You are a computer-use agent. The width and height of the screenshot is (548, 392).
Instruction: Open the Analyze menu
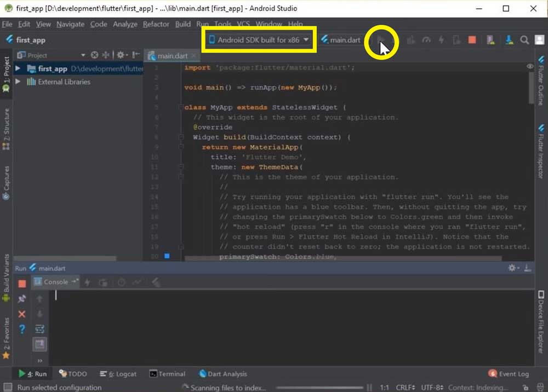click(125, 24)
